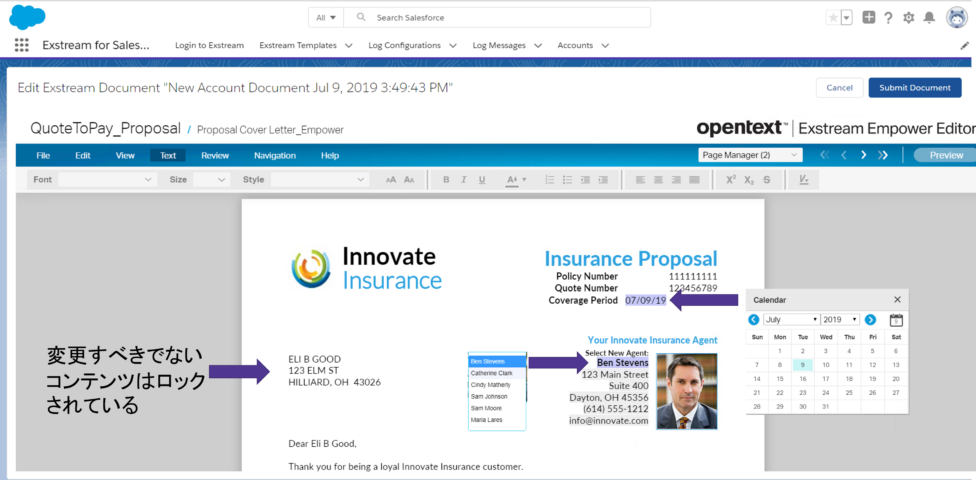Open the Page Manager (2) dropdown
This screenshot has width=976, height=480.
point(750,155)
